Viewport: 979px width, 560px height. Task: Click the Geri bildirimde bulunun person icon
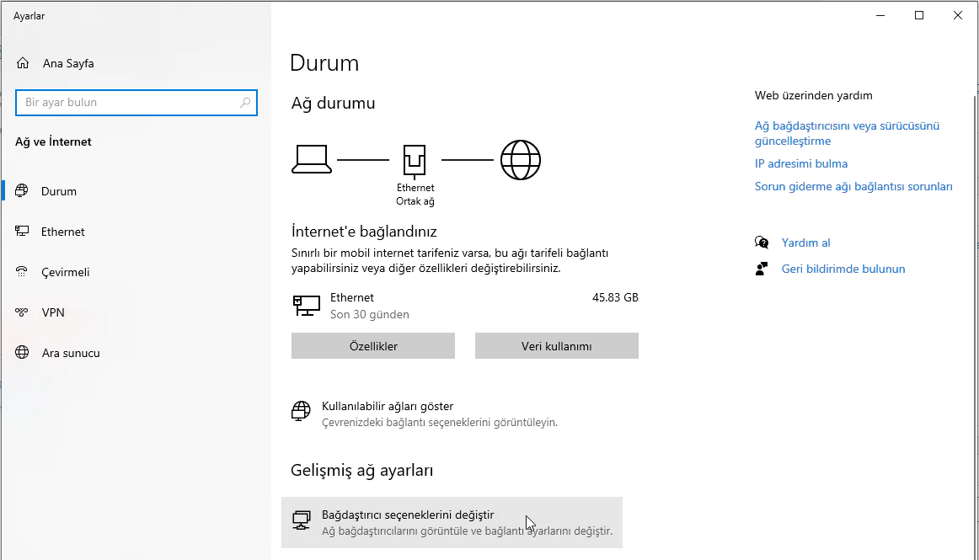(762, 269)
